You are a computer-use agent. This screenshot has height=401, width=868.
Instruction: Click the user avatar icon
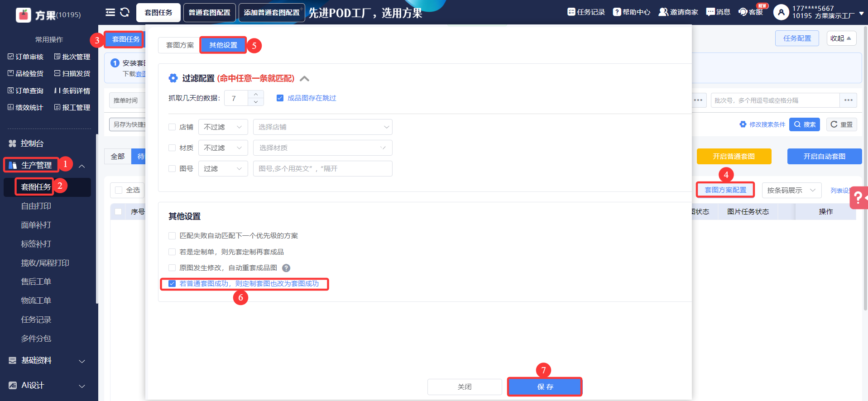click(781, 12)
